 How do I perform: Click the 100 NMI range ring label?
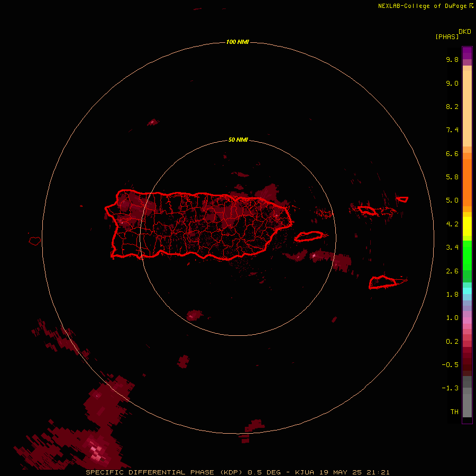point(237,42)
